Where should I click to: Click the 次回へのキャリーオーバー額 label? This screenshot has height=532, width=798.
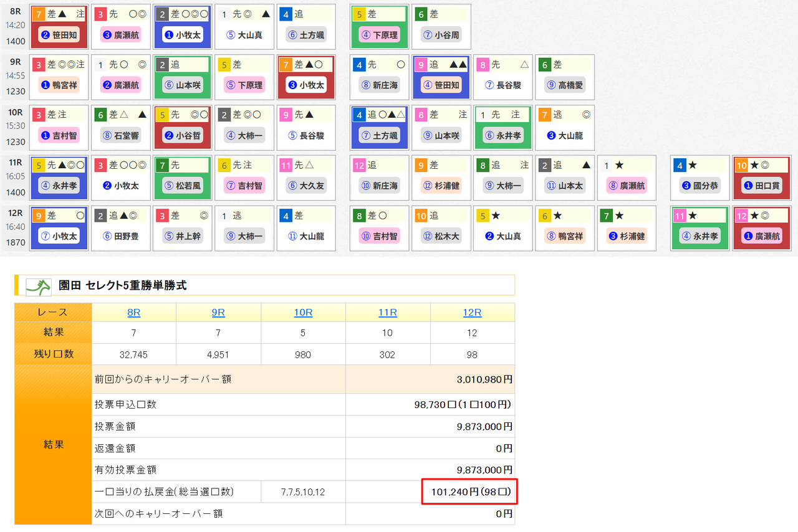pyautogui.click(x=158, y=514)
